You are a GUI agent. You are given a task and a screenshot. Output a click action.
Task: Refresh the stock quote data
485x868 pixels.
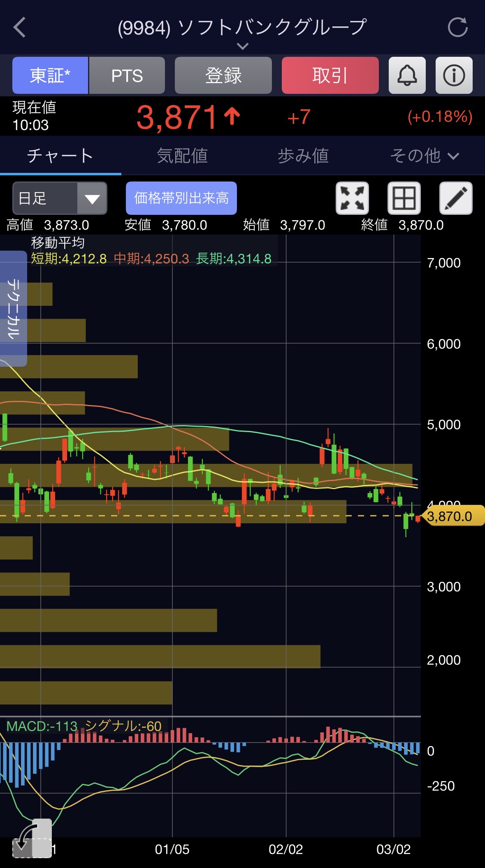coord(457,28)
